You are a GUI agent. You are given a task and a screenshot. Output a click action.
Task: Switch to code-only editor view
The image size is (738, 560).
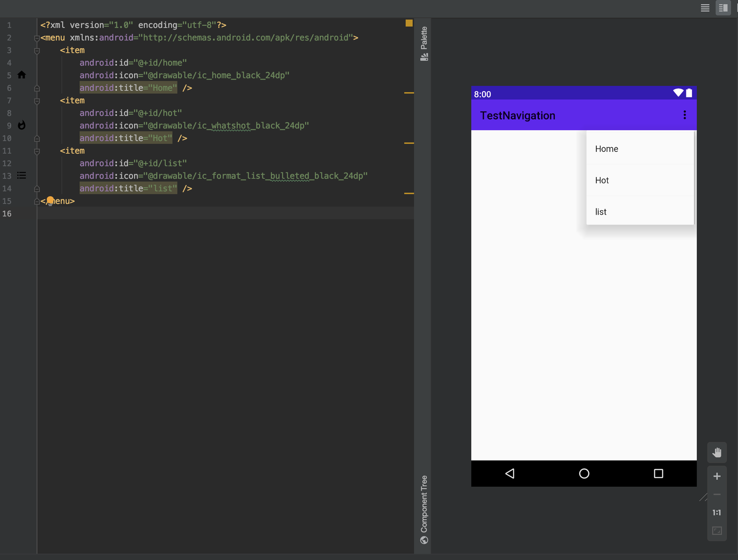705,8
